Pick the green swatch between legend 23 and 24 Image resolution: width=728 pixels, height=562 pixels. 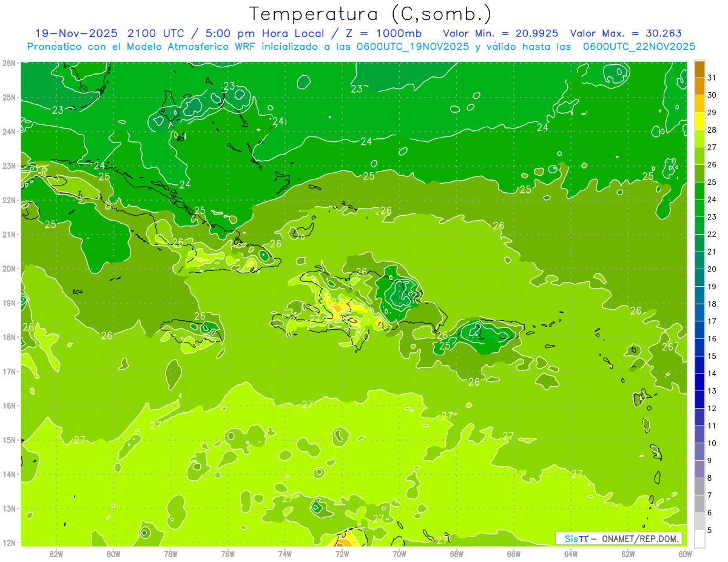(x=699, y=208)
